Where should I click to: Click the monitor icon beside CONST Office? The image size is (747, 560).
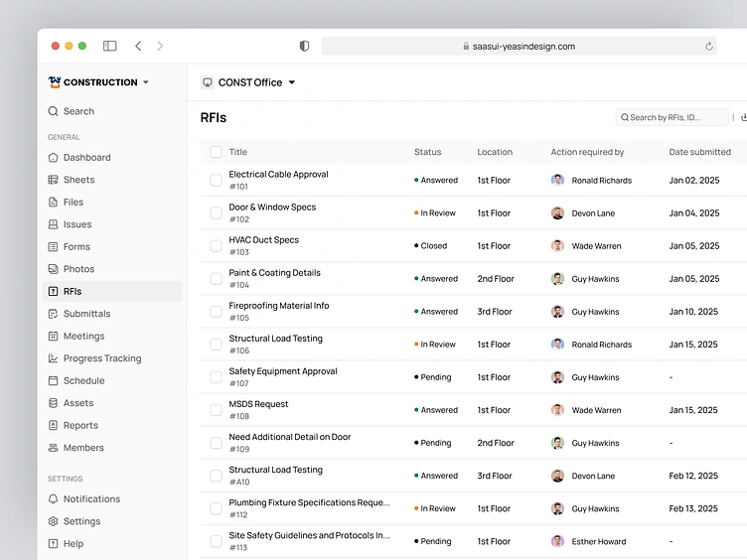point(208,82)
